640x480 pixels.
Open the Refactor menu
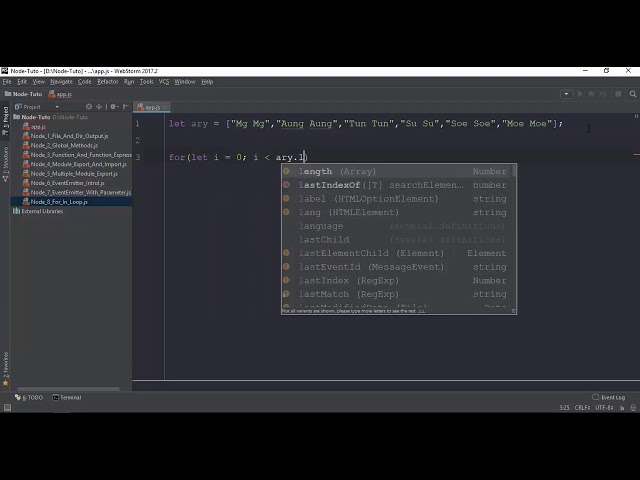click(107, 81)
